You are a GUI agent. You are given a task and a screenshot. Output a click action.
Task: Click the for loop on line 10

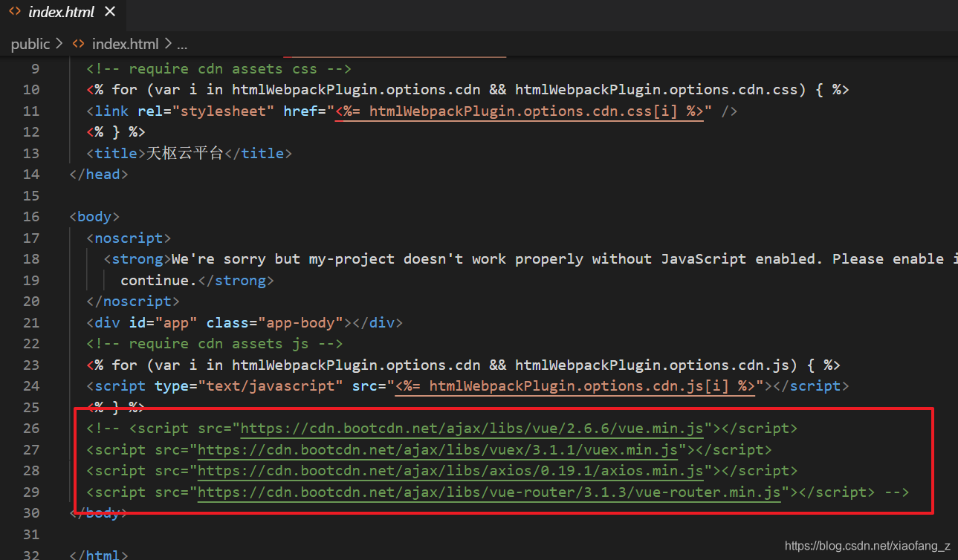coord(467,89)
